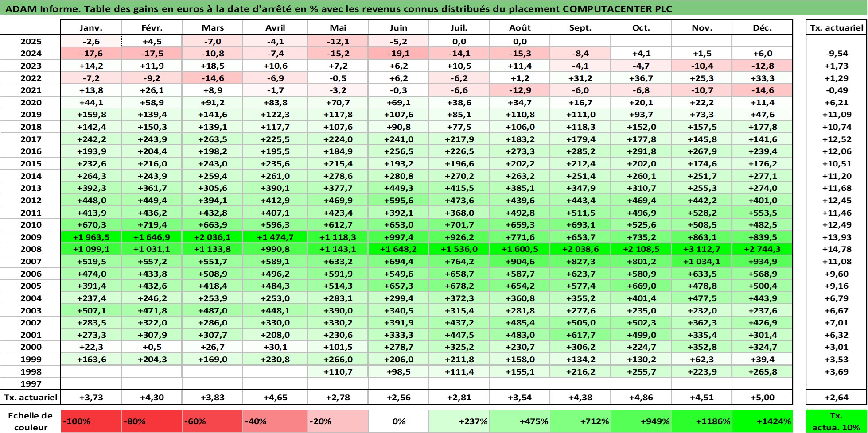The height and width of the screenshot is (433, 868).
Task: Click the 1998 row label
Action: [31, 372]
